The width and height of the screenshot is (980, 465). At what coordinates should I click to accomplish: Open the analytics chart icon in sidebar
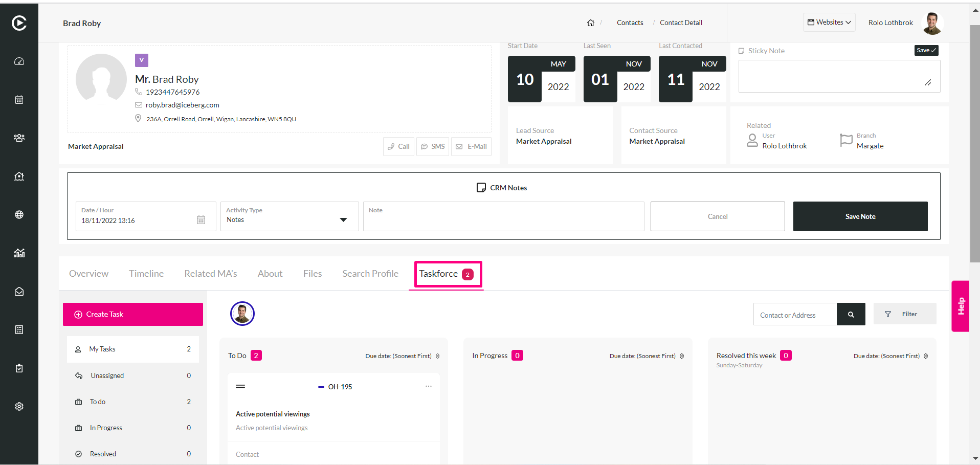[x=19, y=253]
